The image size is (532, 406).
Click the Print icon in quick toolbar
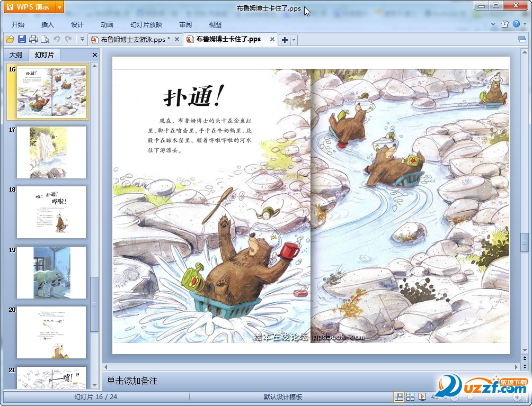click(x=33, y=39)
